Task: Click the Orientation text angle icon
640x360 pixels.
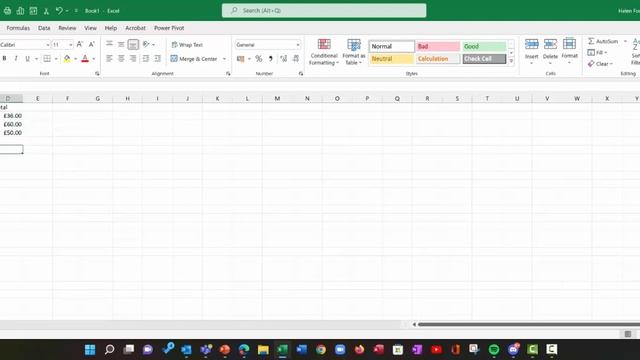Action: pos(146,44)
